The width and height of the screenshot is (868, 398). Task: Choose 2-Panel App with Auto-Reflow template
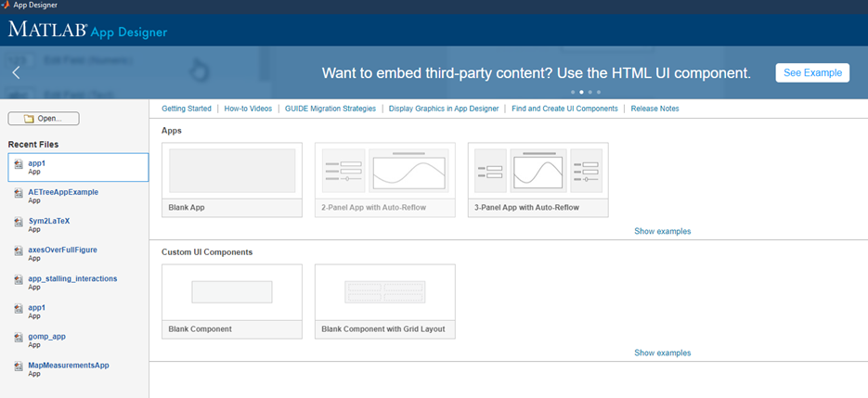[385, 180]
